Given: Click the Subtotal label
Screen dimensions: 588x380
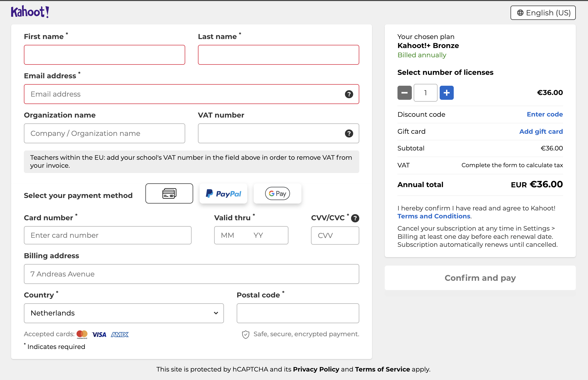Looking at the screenshot, I should (411, 148).
